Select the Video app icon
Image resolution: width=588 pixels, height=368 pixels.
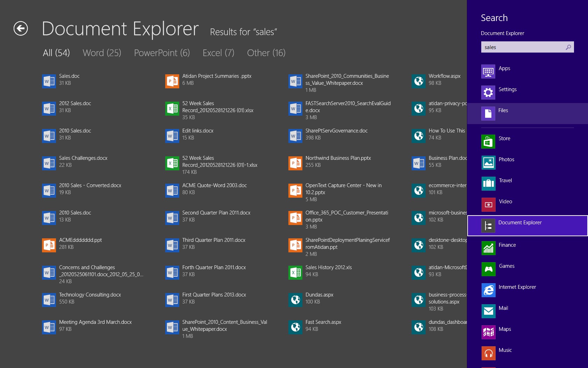tap(488, 205)
